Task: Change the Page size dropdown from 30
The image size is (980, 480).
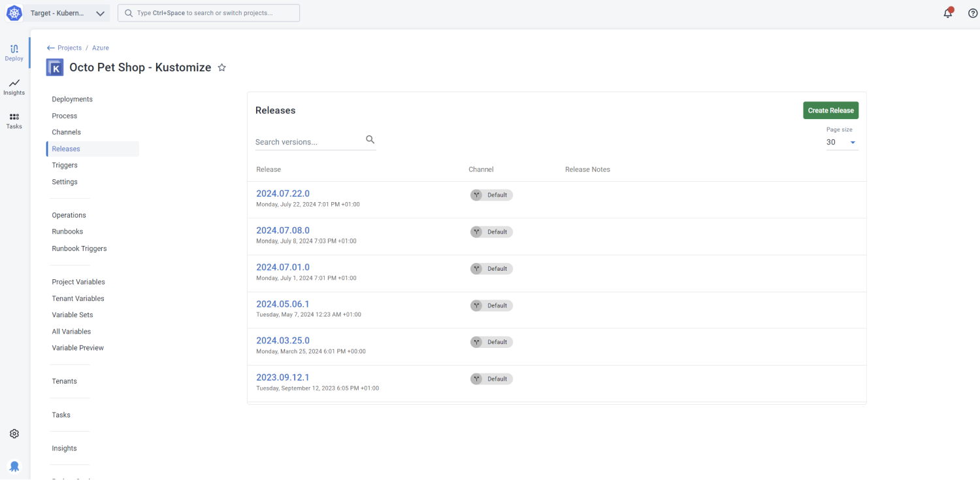Action: coord(841,142)
